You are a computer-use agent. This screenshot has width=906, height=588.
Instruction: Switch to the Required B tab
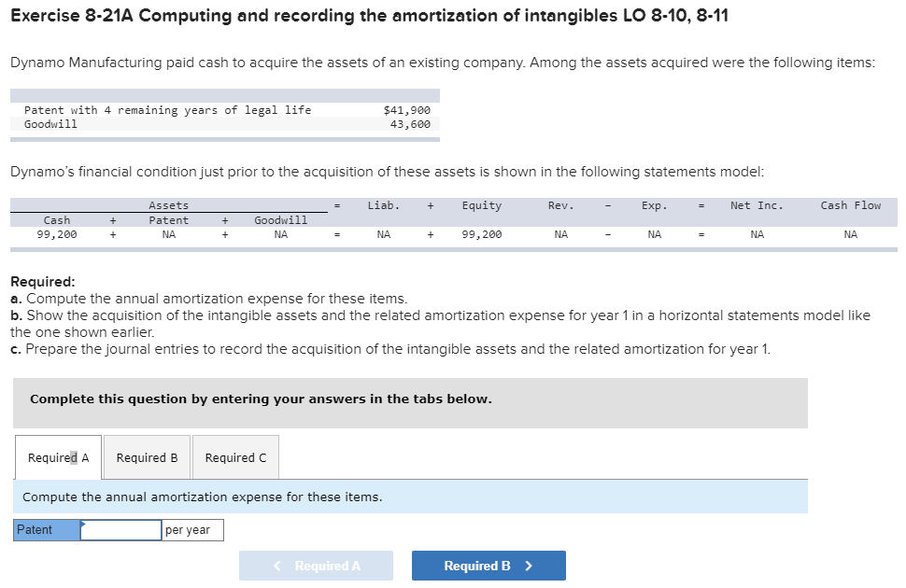coord(147,456)
